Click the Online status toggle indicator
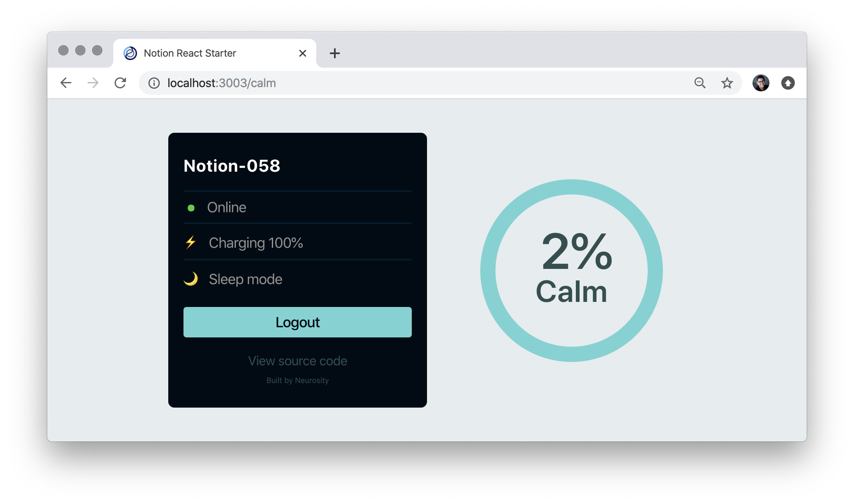Viewport: 854px width, 504px height. tap(189, 208)
